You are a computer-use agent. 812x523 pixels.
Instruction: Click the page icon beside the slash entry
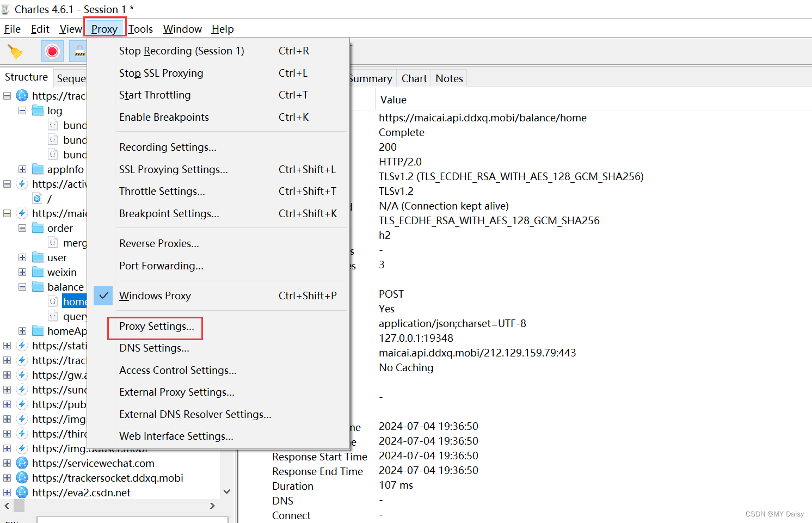pyautogui.click(x=37, y=199)
